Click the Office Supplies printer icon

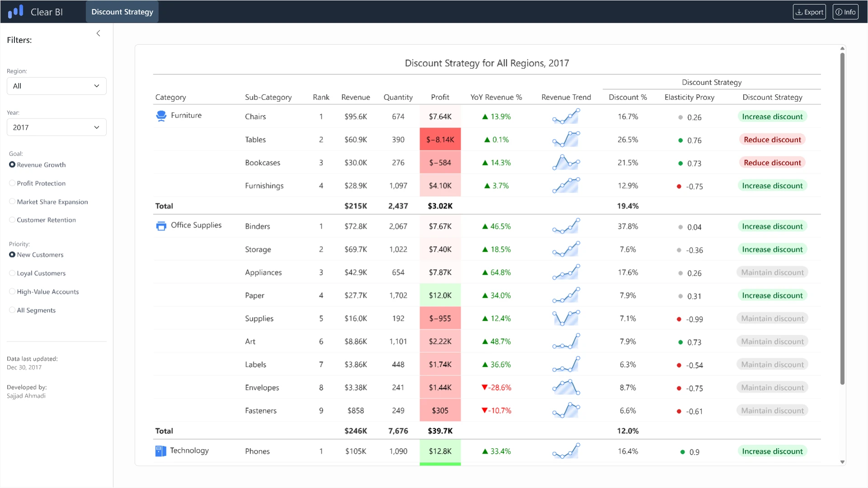click(161, 225)
